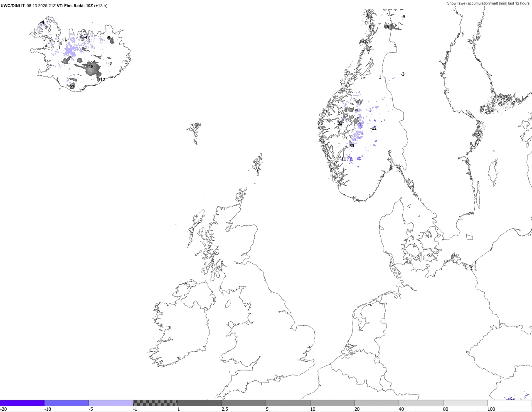Screen dimensions: 532x412
Task: Click the -11 value in southern Norway
Action: 343,159
